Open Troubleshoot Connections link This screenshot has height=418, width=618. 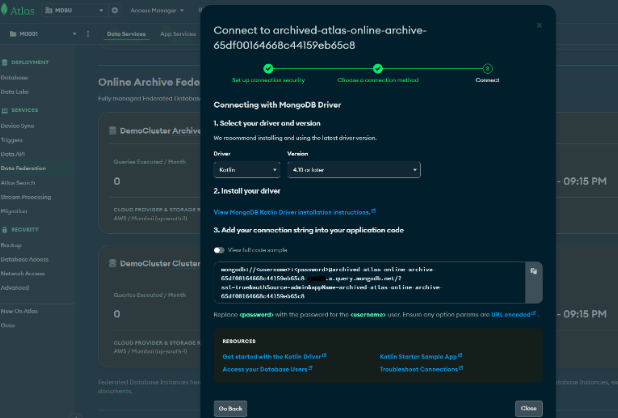click(421, 369)
